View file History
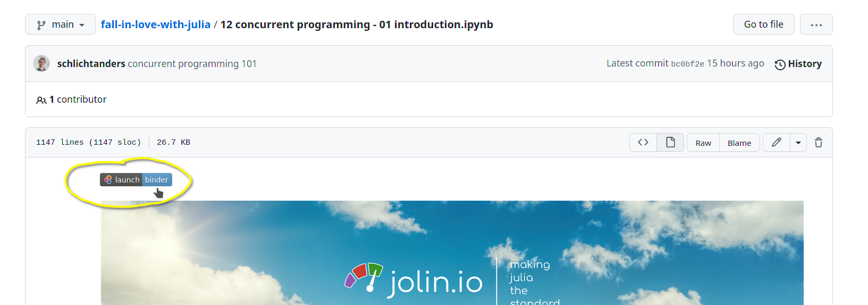The width and height of the screenshot is (868, 305). (x=798, y=64)
